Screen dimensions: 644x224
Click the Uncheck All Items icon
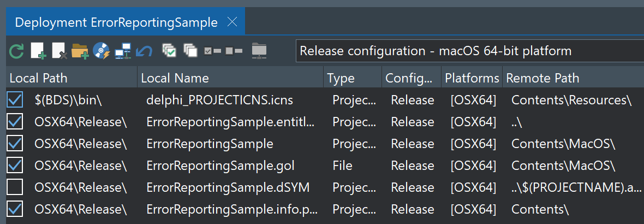coord(190,51)
